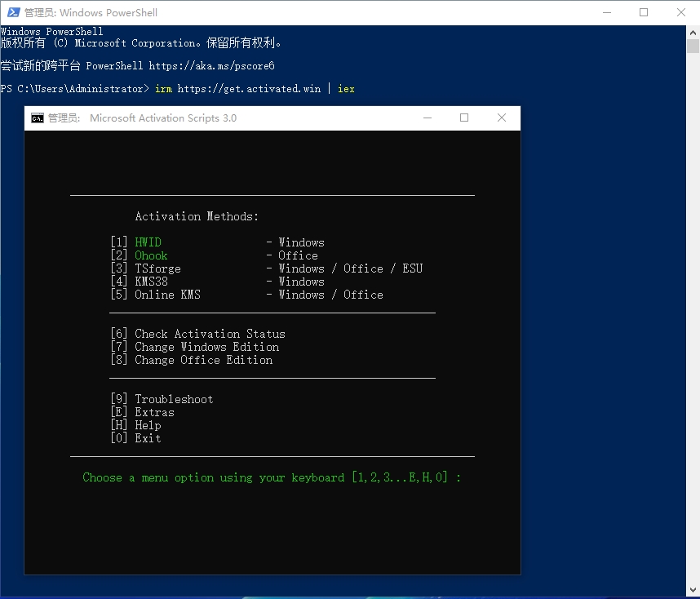This screenshot has height=599, width=700.
Task: Click the Microsoft Activation Scripts 3.0 title
Action: click(x=163, y=118)
